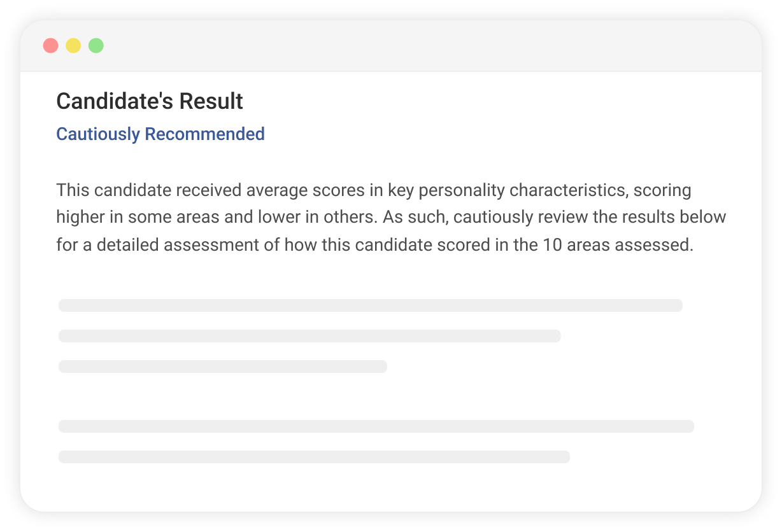
Task: Click the paragraph line starting 'higher in some areas'
Action: pyautogui.click(x=391, y=217)
